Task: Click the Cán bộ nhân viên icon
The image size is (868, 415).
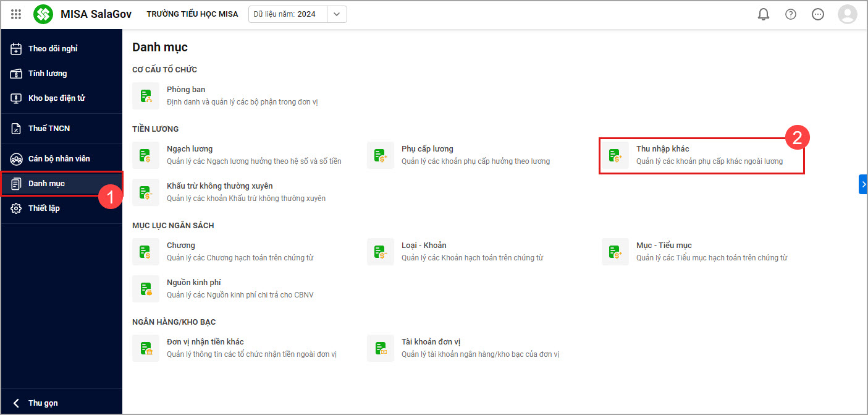Action: click(17, 159)
